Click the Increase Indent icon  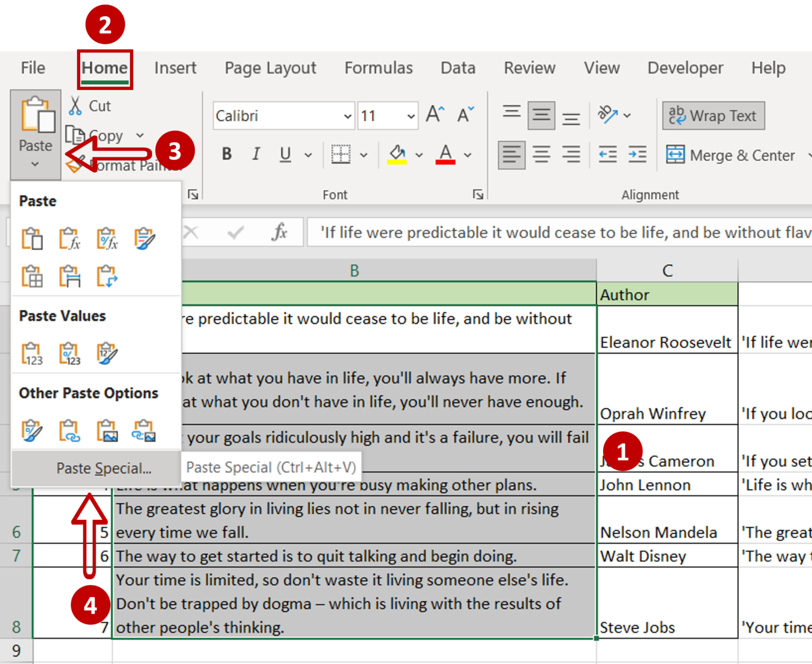point(637,155)
